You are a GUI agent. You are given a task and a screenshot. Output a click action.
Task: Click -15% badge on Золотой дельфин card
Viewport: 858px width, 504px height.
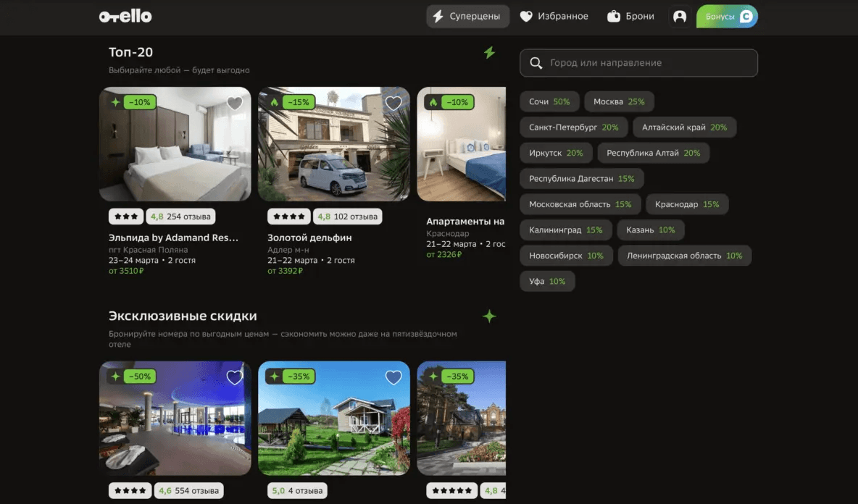[299, 102]
